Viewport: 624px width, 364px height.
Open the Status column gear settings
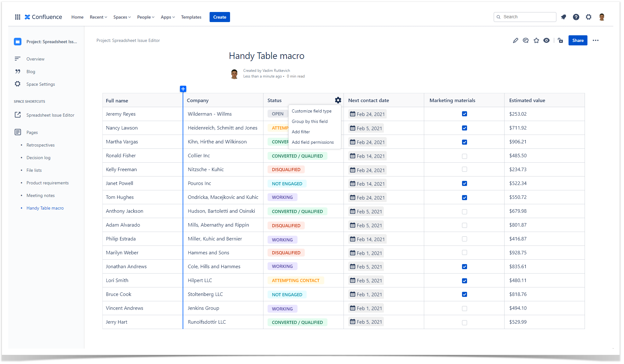[x=338, y=100]
